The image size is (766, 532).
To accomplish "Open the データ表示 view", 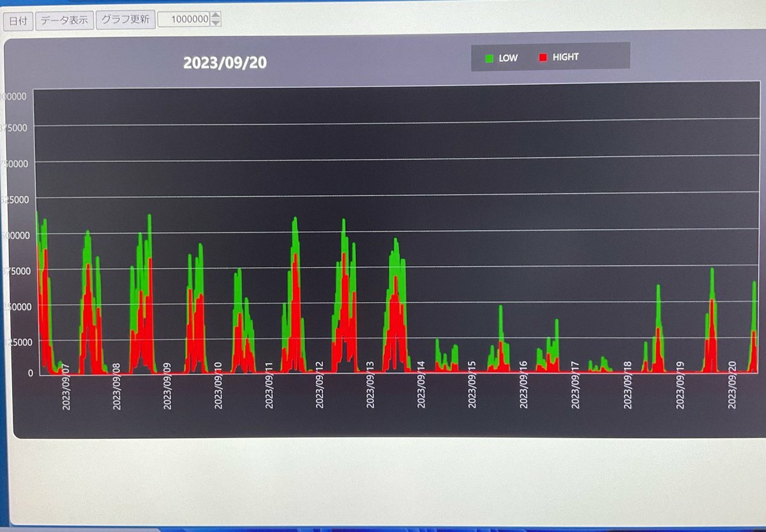I will (64, 20).
